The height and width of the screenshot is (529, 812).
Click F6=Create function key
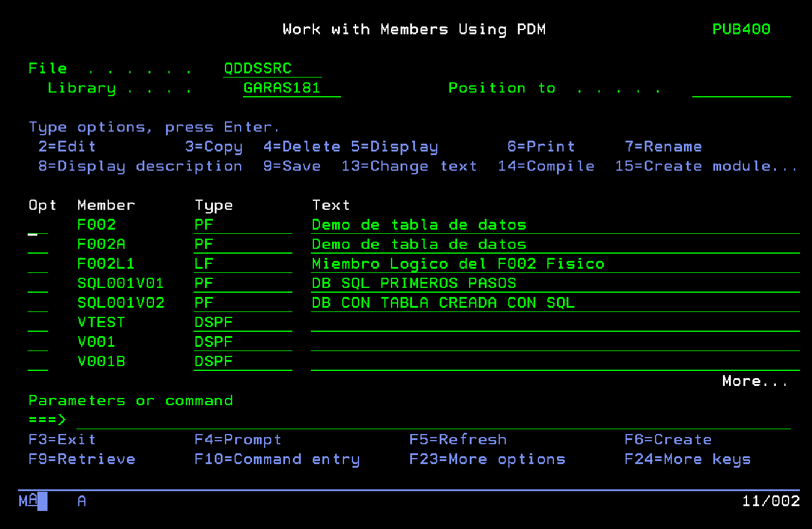668,440
